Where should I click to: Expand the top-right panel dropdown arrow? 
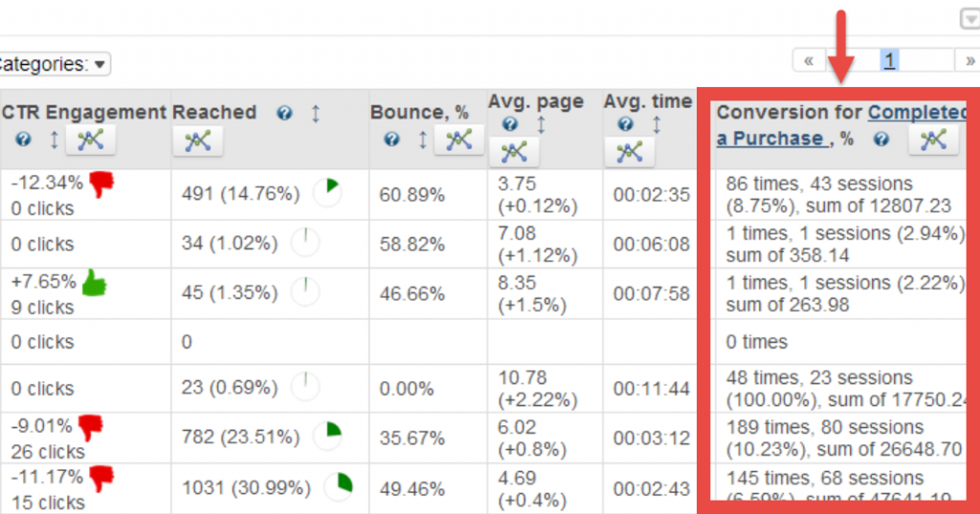coord(969,21)
